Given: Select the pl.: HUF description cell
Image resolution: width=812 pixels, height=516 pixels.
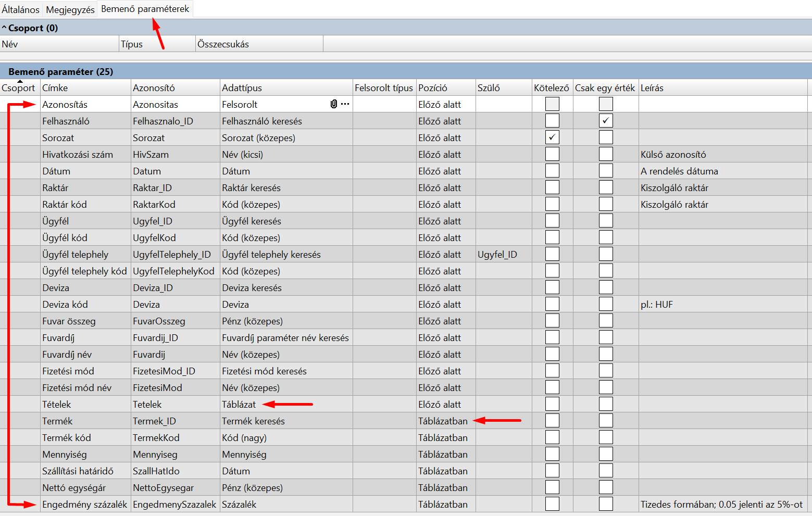Looking at the screenshot, I should 723,304.
